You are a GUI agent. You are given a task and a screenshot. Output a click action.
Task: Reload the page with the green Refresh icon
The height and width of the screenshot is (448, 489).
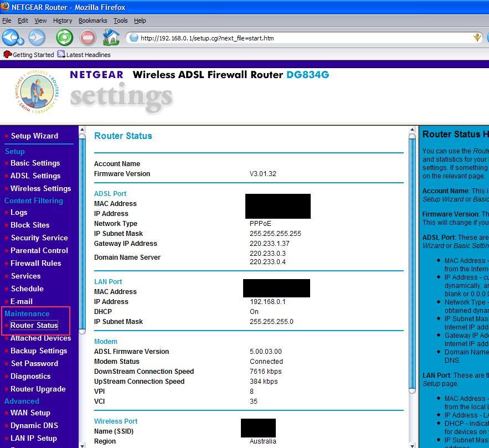point(65,38)
